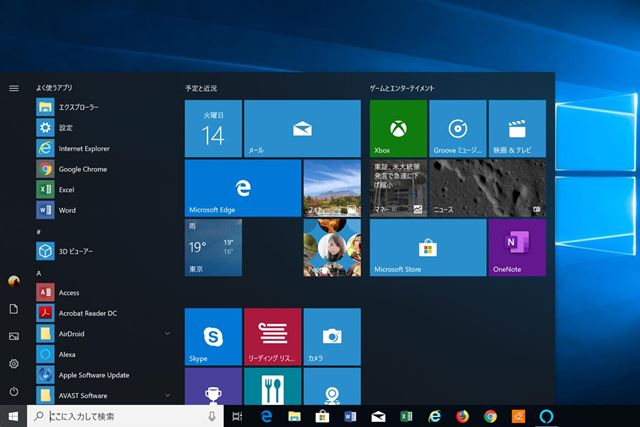
Task: Open the Groove ミュージック tile
Action: pyautogui.click(x=458, y=129)
